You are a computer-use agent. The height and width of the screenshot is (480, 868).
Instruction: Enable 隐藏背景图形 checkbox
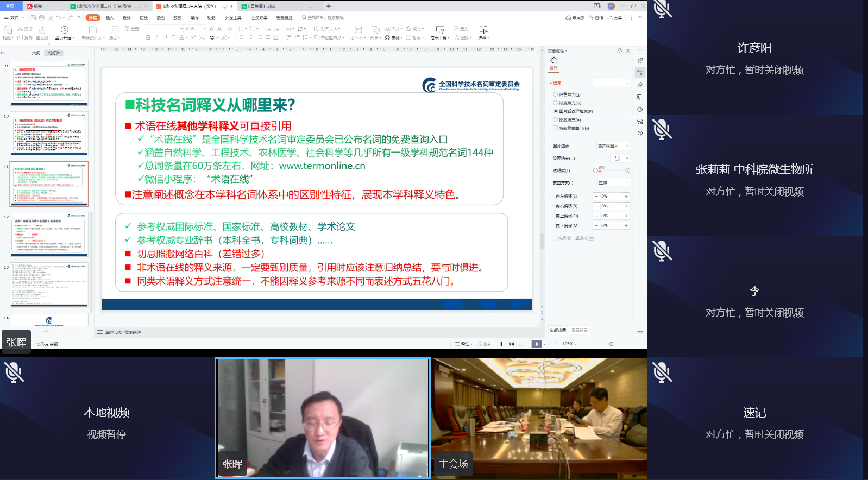pos(555,128)
